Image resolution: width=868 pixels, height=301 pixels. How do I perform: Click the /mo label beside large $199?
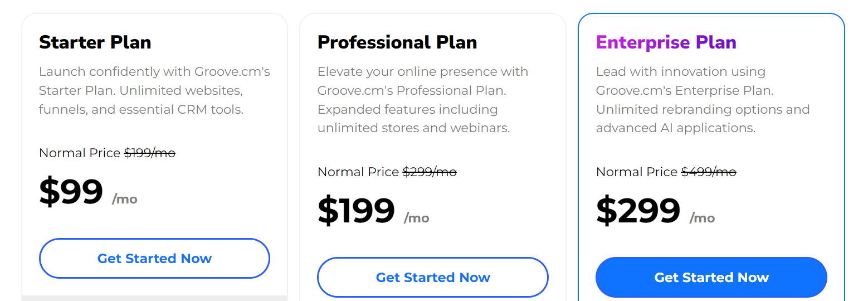[417, 218]
